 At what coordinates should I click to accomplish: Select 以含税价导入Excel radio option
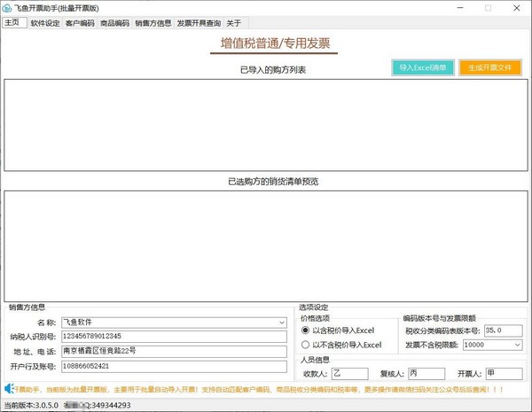[x=306, y=330]
